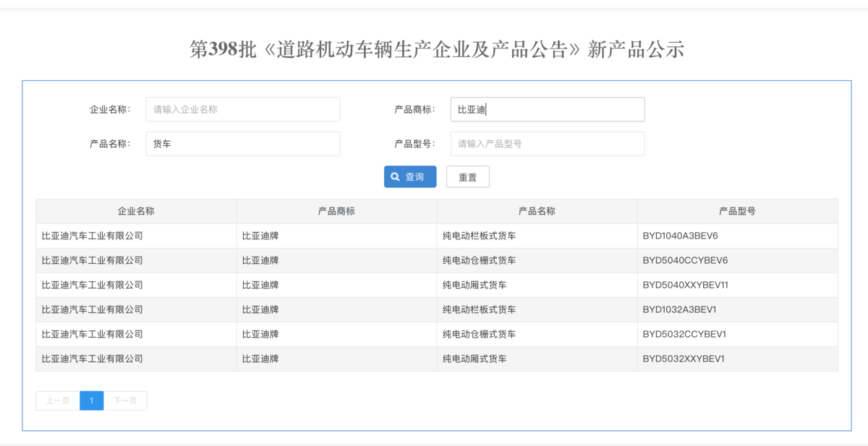This screenshot has height=446, width=868.
Task: Select page 1 in pagination
Action: (92, 400)
